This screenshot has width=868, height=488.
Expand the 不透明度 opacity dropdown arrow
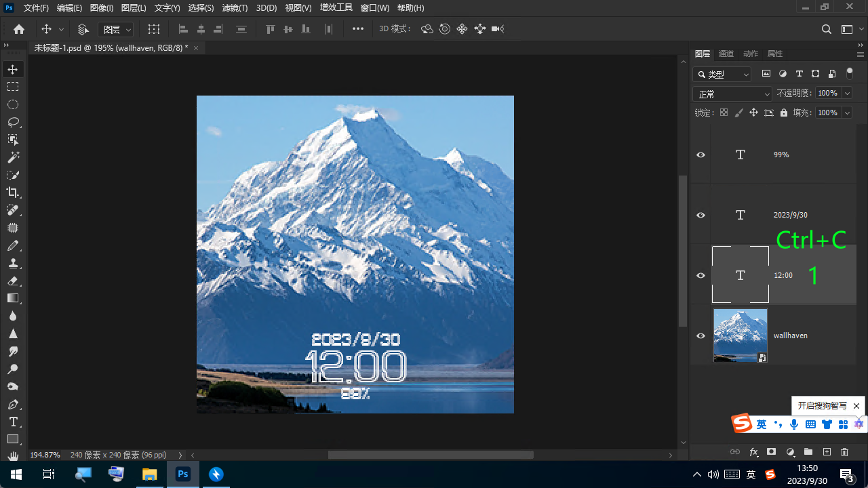(847, 94)
